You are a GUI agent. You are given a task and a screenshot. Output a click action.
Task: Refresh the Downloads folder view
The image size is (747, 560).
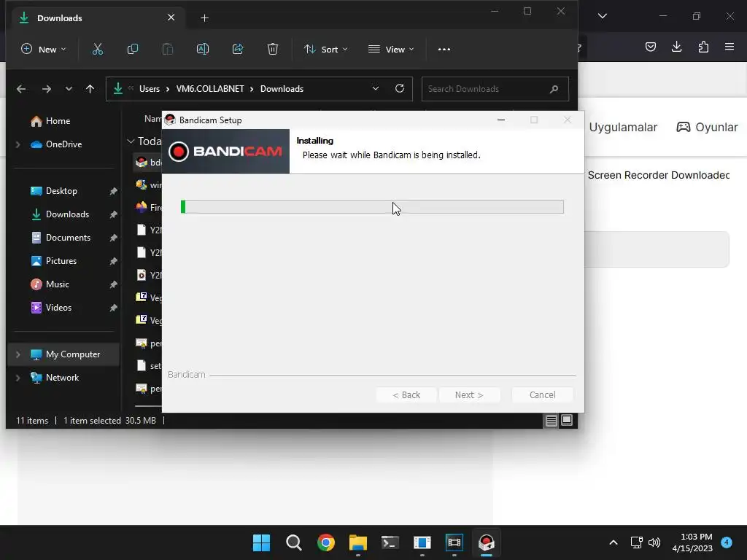[400, 88]
